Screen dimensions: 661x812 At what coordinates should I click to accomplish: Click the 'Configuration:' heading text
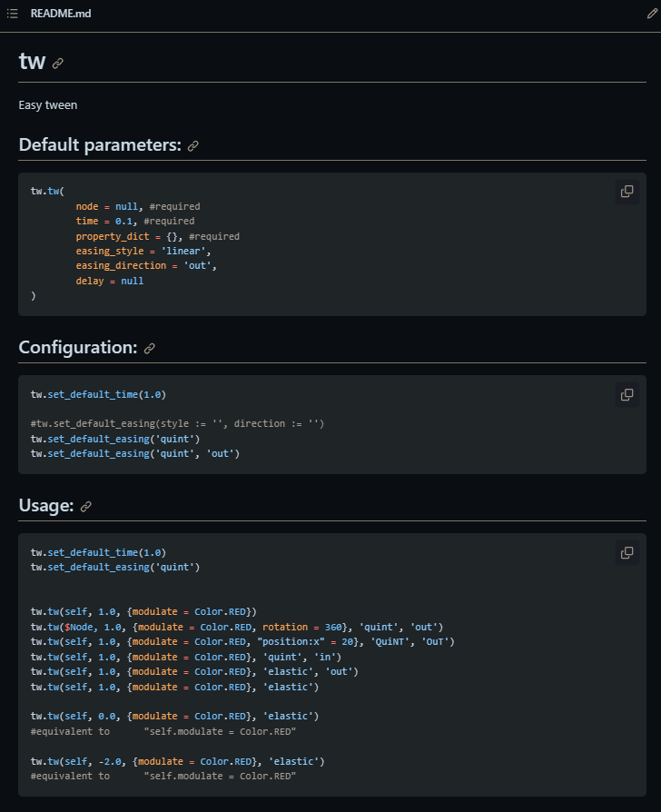(78, 348)
